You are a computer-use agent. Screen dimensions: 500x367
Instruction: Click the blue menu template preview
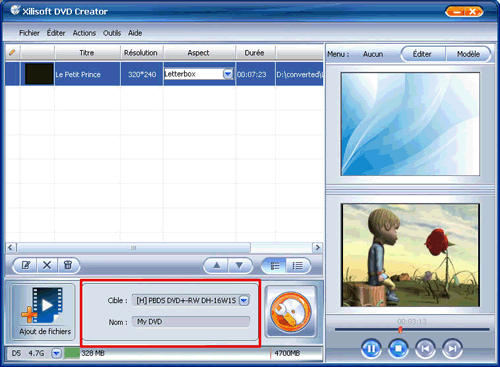pyautogui.click(x=410, y=124)
